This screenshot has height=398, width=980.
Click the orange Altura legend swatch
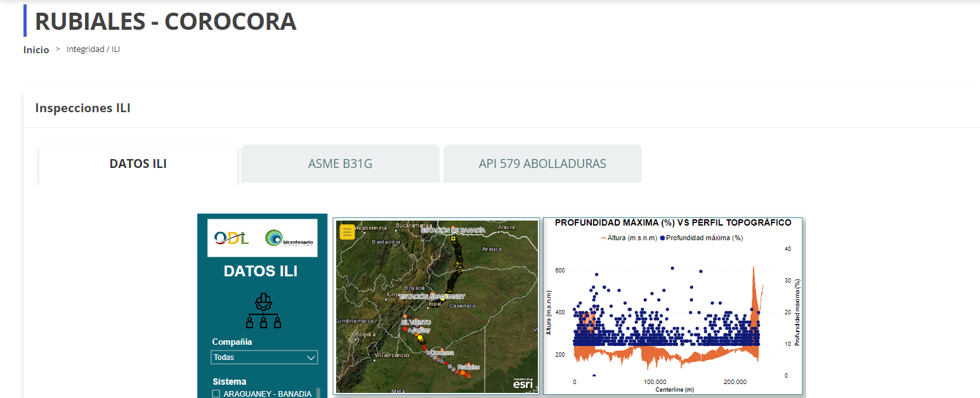click(603, 238)
